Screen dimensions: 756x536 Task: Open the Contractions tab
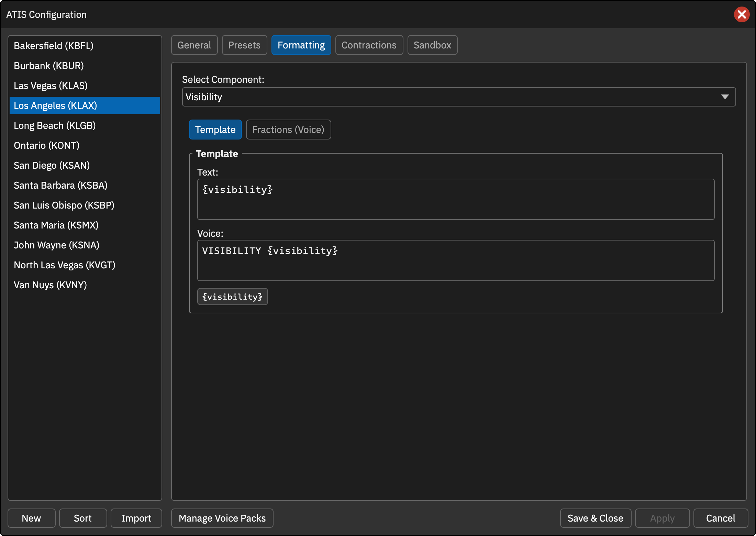(x=369, y=45)
